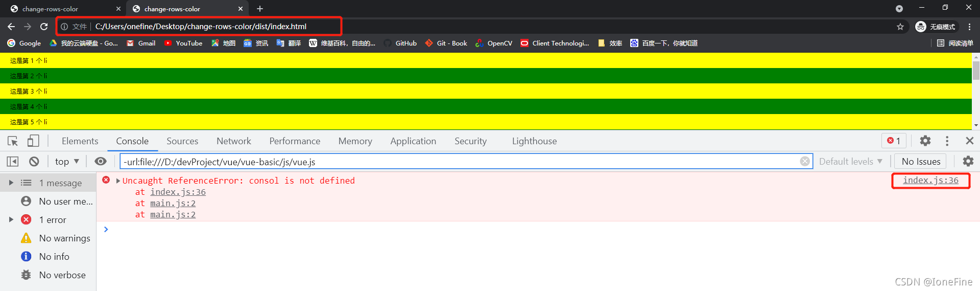
Task: Open the GitHub bookmark
Action: pyautogui.click(x=400, y=43)
